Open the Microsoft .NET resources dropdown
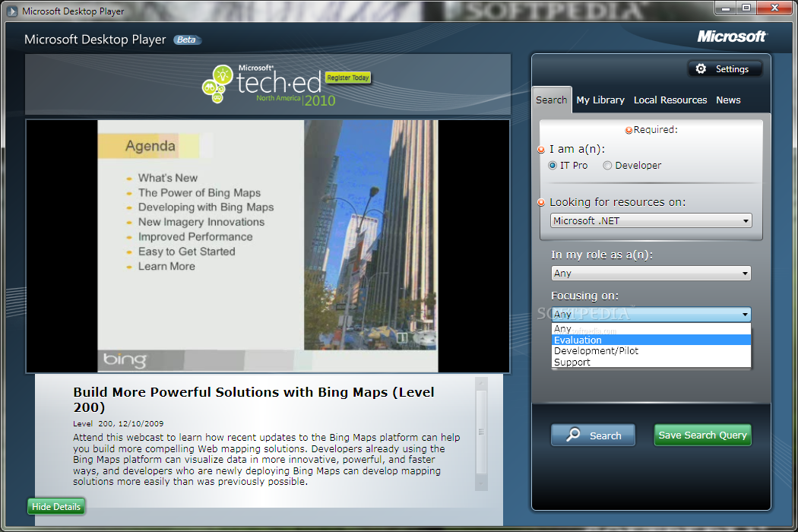The height and width of the screenshot is (532, 798). pos(651,220)
